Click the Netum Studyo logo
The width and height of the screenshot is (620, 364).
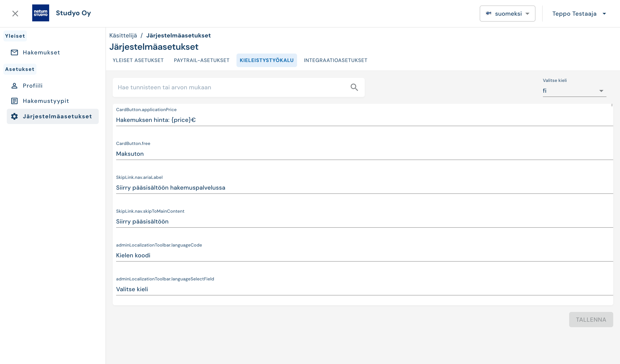pyautogui.click(x=41, y=13)
